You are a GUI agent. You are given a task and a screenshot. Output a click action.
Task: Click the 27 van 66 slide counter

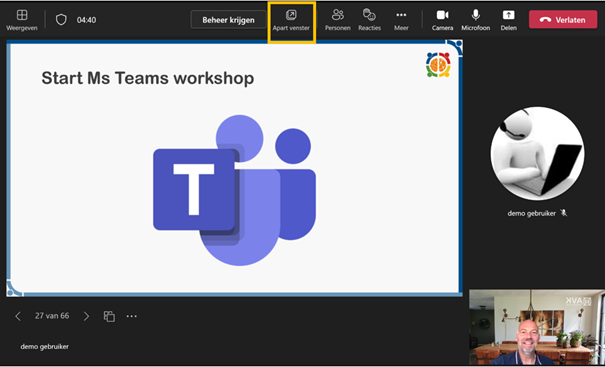click(x=52, y=316)
